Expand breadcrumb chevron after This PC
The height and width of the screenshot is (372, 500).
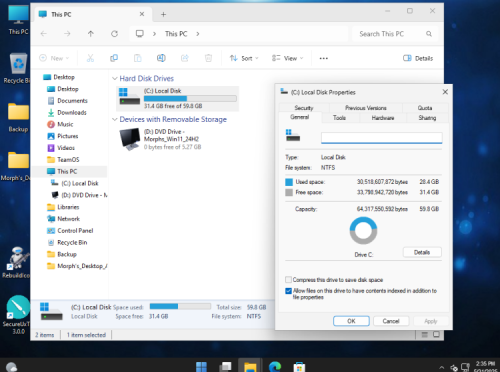[198, 34]
